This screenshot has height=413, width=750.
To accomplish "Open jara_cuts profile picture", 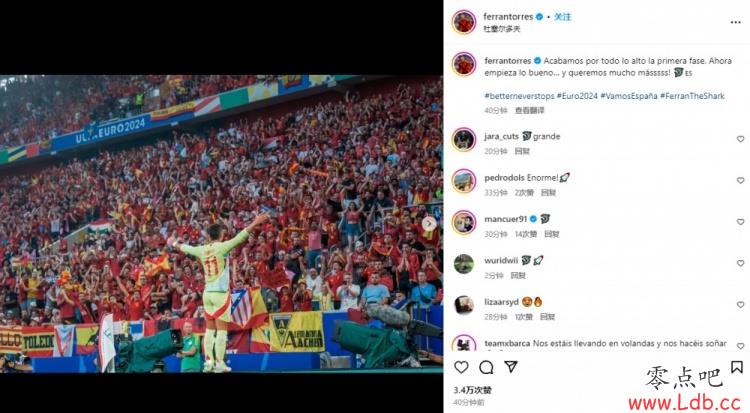I will (x=464, y=140).
